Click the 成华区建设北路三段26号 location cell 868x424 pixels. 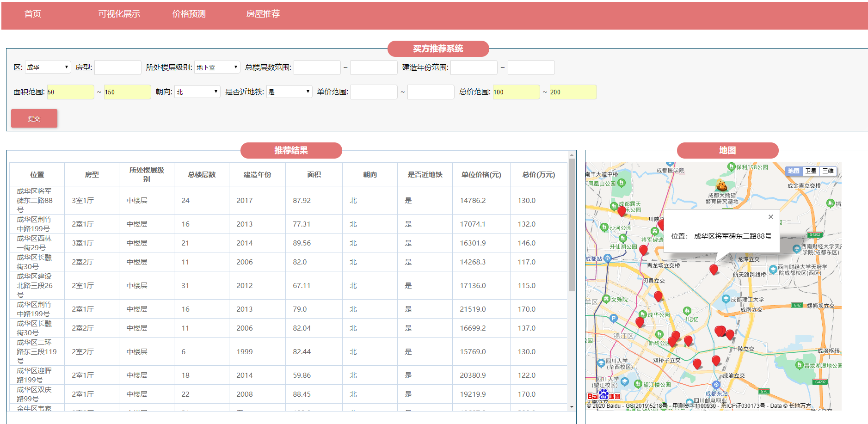pyautogui.click(x=37, y=285)
